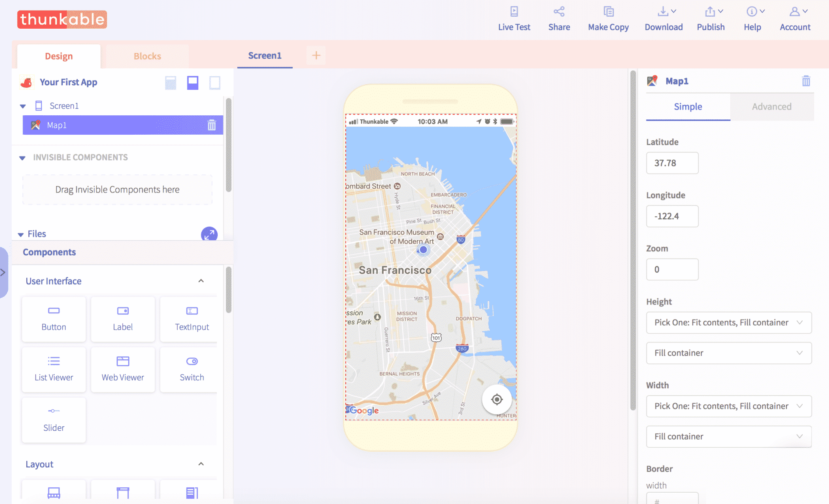Click trash icon in Map1 properties header

pos(806,81)
